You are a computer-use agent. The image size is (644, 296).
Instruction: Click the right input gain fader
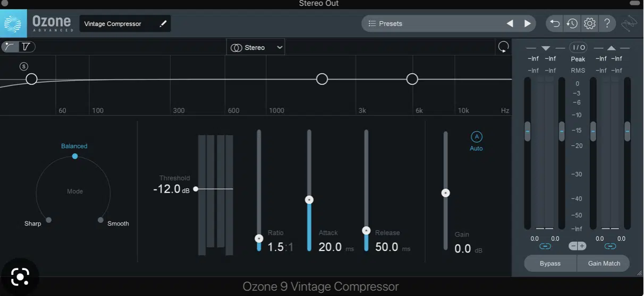[x=562, y=131]
